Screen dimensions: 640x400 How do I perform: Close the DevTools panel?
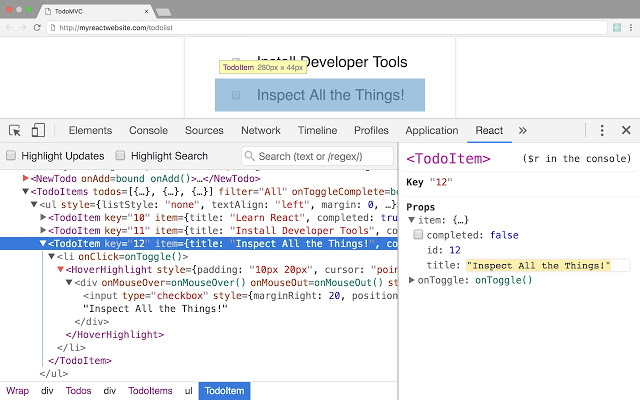tap(626, 130)
